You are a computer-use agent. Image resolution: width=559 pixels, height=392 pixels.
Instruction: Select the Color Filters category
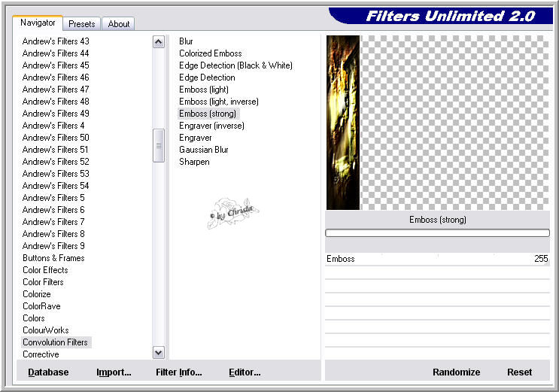[x=43, y=282]
